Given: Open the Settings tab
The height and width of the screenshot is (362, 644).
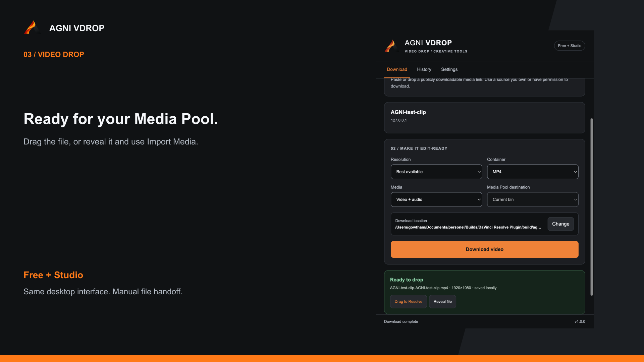Looking at the screenshot, I should pyautogui.click(x=449, y=69).
